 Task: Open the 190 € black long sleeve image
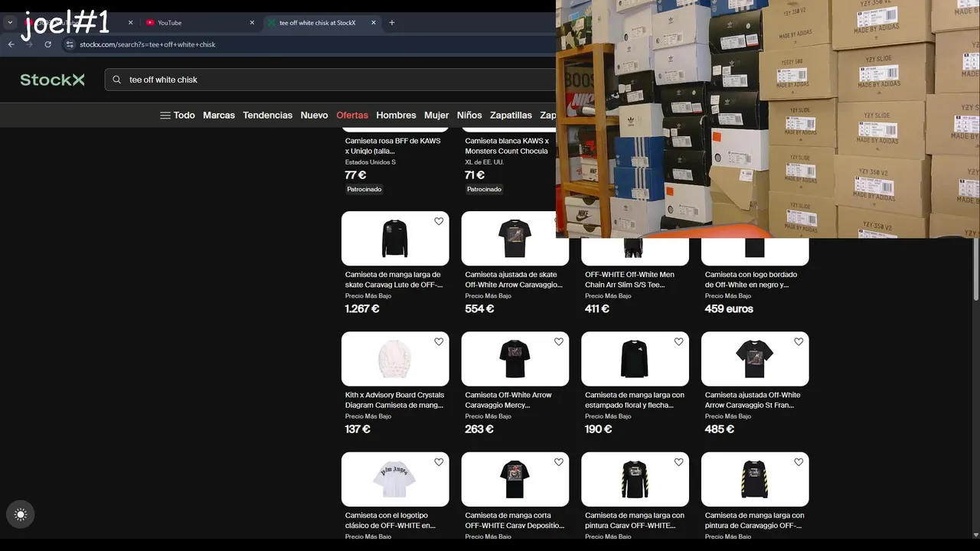pyautogui.click(x=635, y=359)
